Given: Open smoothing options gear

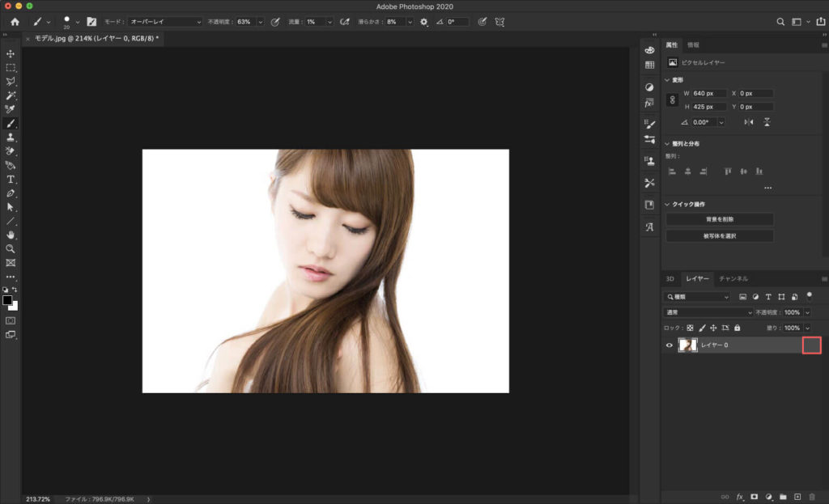Looking at the screenshot, I should pyautogui.click(x=424, y=22).
